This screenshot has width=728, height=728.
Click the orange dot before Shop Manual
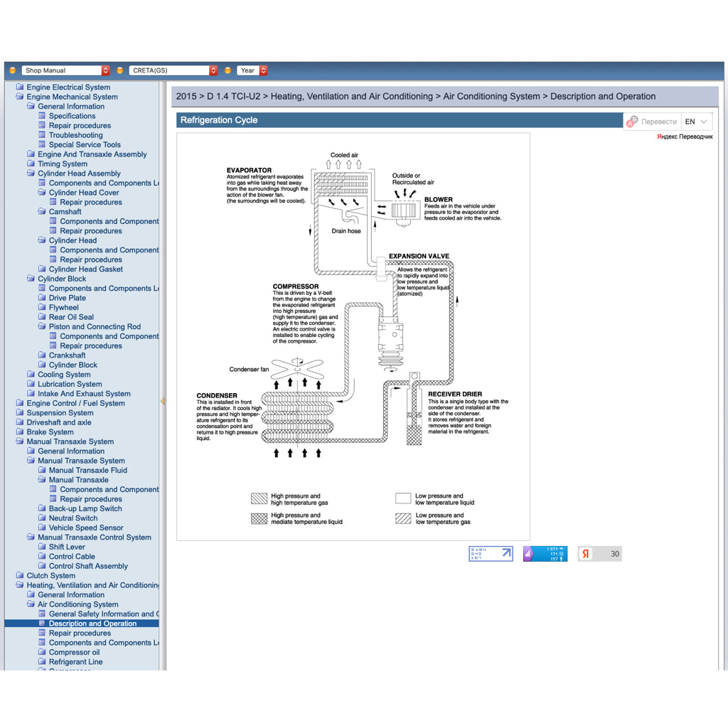tap(13, 70)
